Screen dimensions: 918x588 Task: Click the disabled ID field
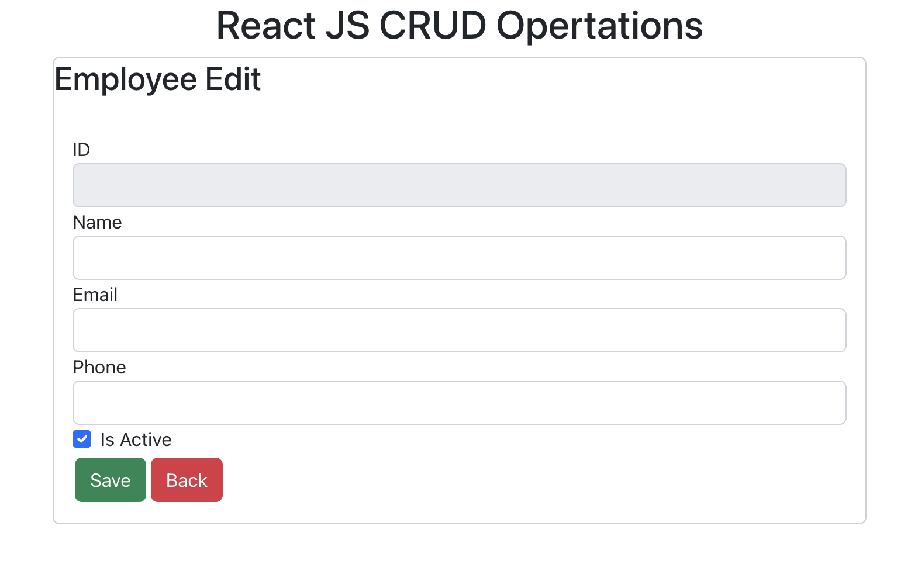pos(459,185)
